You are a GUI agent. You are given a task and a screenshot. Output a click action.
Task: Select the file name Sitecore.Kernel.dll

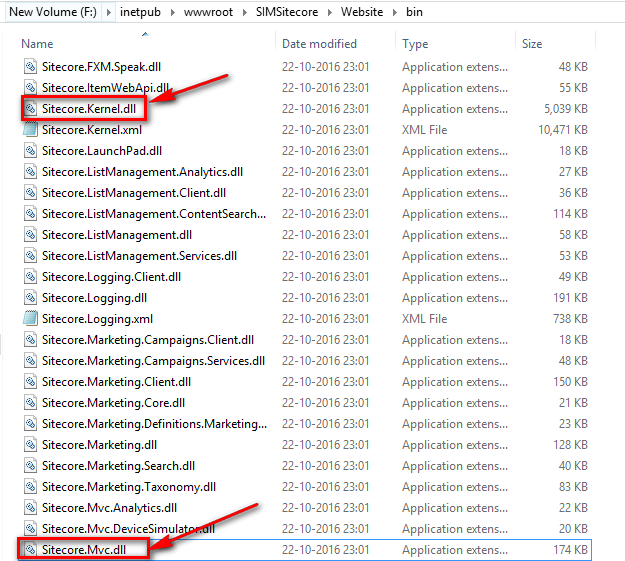89,109
